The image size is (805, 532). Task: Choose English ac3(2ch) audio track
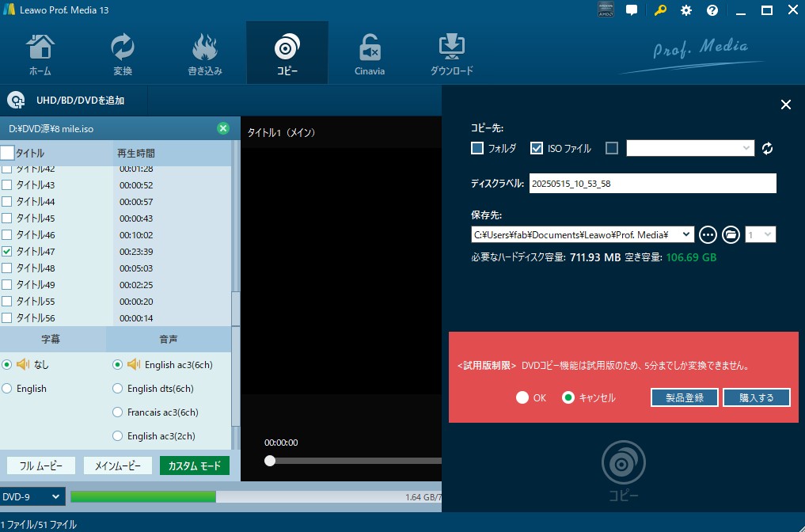[118, 436]
